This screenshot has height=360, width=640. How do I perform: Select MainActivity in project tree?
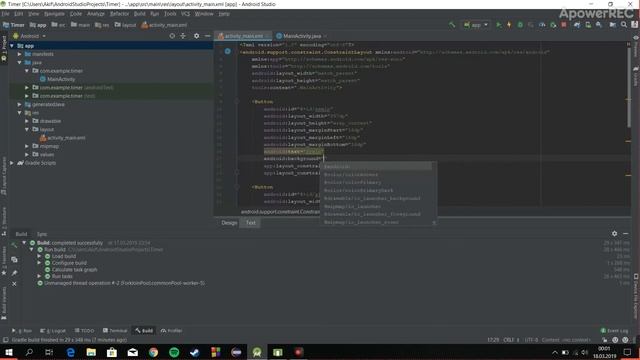click(x=57, y=79)
